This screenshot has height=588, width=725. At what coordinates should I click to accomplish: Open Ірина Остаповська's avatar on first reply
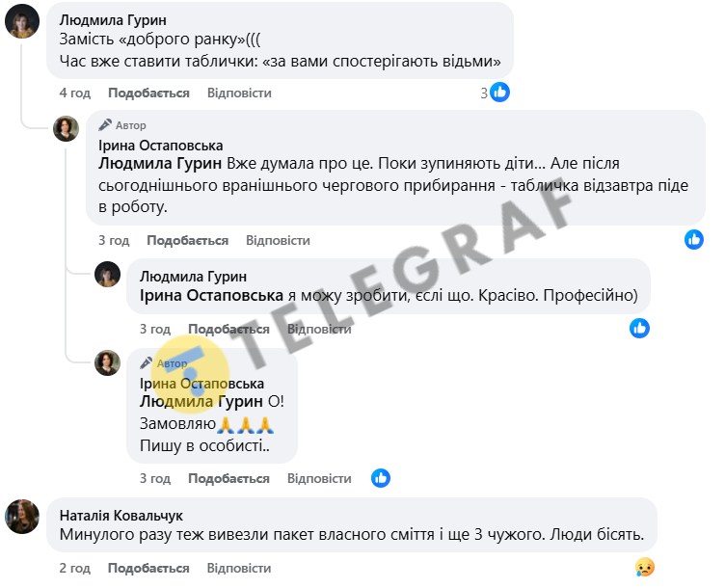66,128
